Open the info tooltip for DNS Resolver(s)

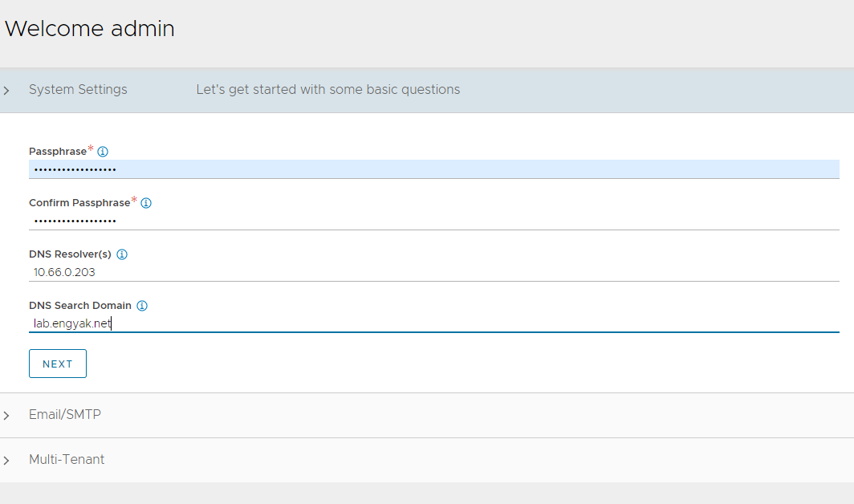pyautogui.click(x=122, y=254)
